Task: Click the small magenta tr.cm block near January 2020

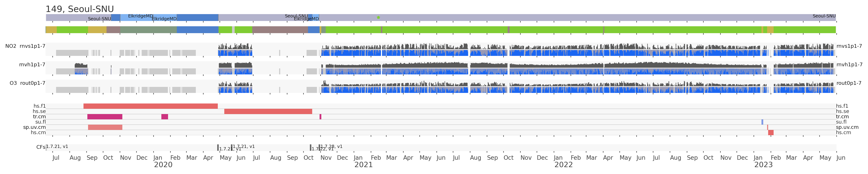Action: [x=164, y=117]
